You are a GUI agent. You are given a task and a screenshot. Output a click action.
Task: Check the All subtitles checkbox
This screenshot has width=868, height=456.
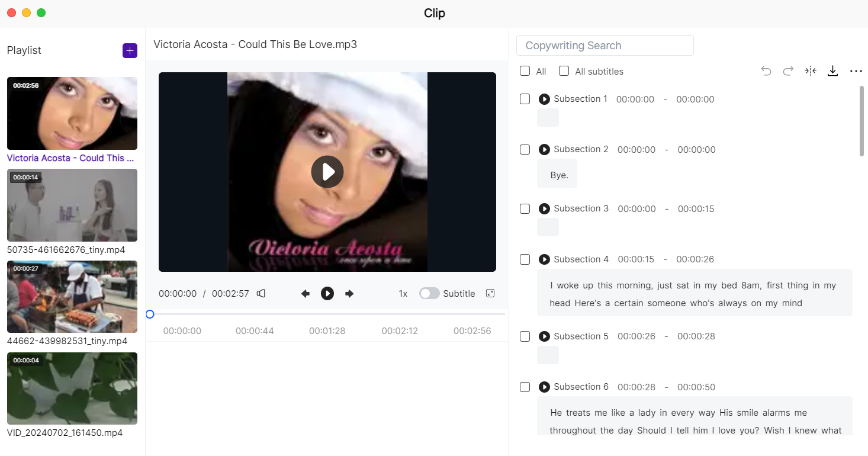pos(564,71)
